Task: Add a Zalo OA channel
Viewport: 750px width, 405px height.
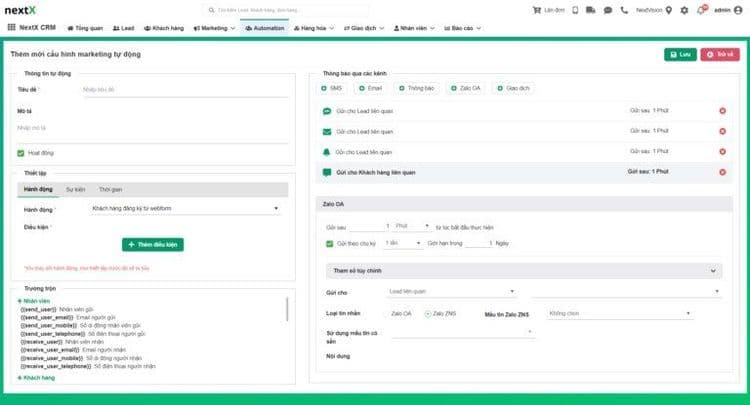Action: pyautogui.click(x=465, y=88)
